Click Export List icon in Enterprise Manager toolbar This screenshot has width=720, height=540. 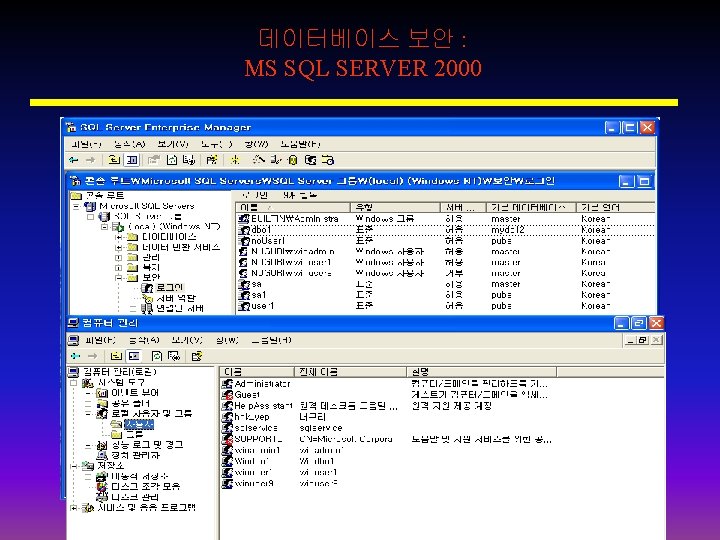pyautogui.click(x=188, y=160)
